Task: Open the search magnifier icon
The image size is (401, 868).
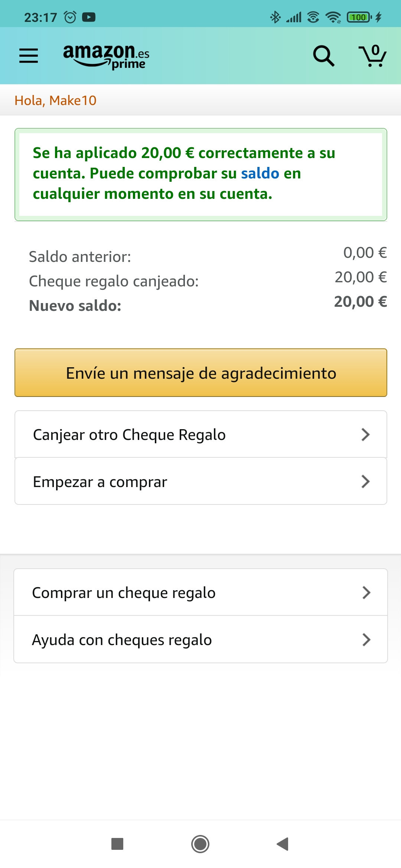Action: (323, 56)
